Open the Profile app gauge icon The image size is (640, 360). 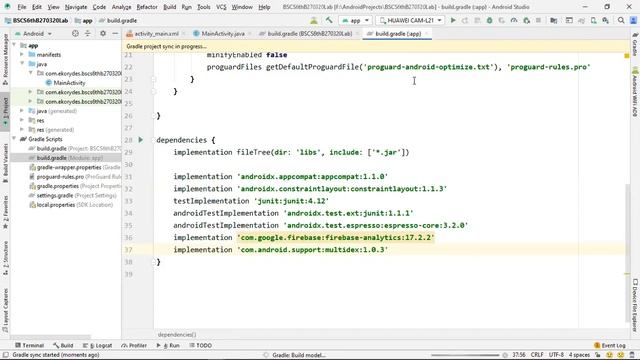point(514,20)
